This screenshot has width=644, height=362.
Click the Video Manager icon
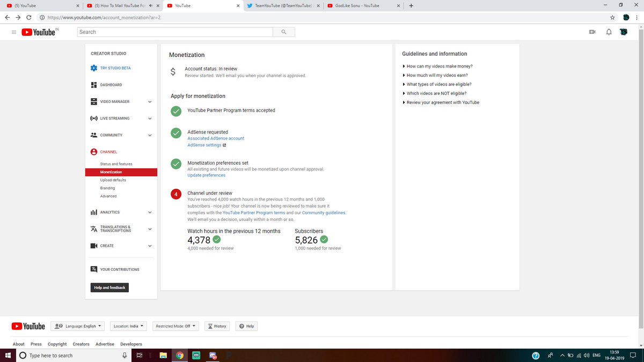[93, 101]
